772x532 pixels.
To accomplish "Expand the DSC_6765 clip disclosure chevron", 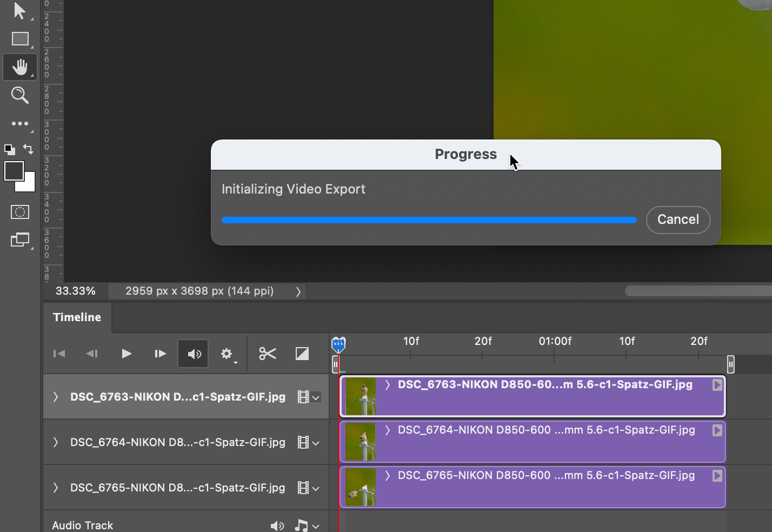I will tap(387, 476).
